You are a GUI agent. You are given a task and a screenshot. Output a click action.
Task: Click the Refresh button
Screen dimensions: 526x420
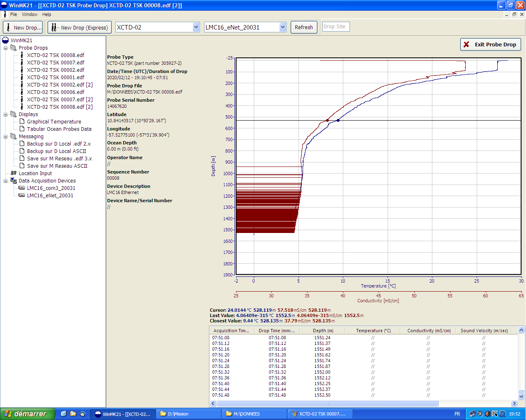point(304,27)
